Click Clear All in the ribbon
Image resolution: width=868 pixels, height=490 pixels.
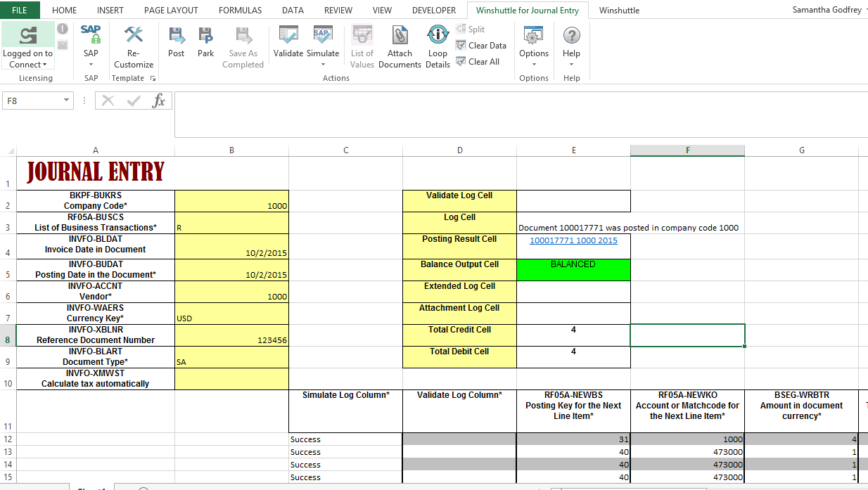click(x=478, y=61)
